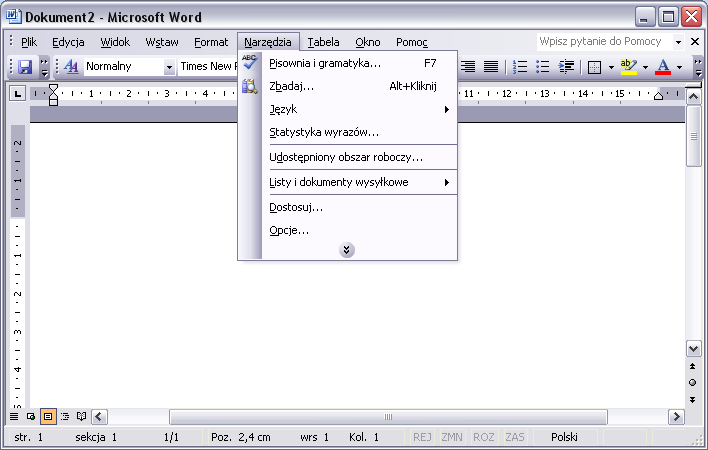Open the highlight color dropdown arrow

pos(645,67)
